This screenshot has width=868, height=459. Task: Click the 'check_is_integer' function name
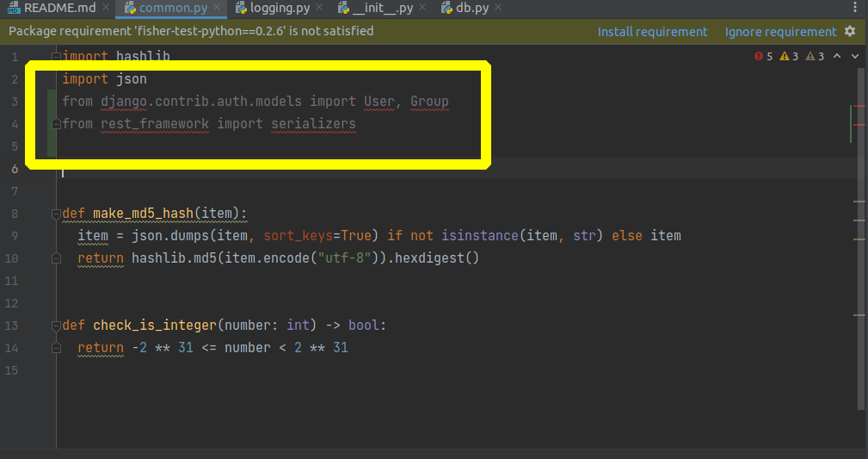coord(155,325)
